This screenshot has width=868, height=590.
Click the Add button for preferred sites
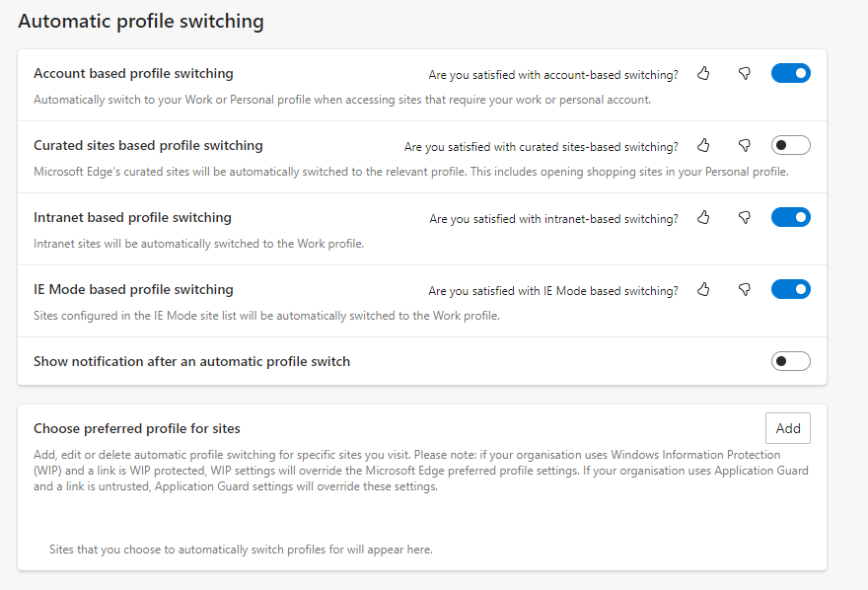[788, 428]
